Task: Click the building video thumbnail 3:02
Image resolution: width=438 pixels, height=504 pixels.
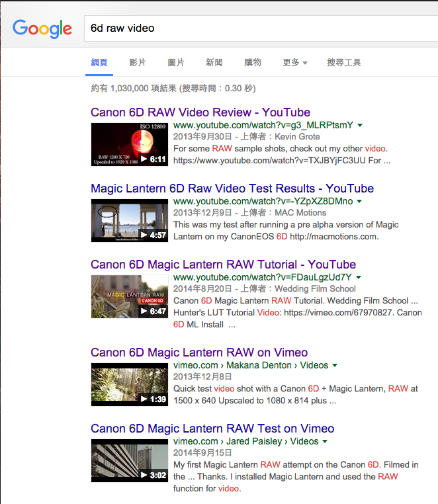Action: (130, 460)
